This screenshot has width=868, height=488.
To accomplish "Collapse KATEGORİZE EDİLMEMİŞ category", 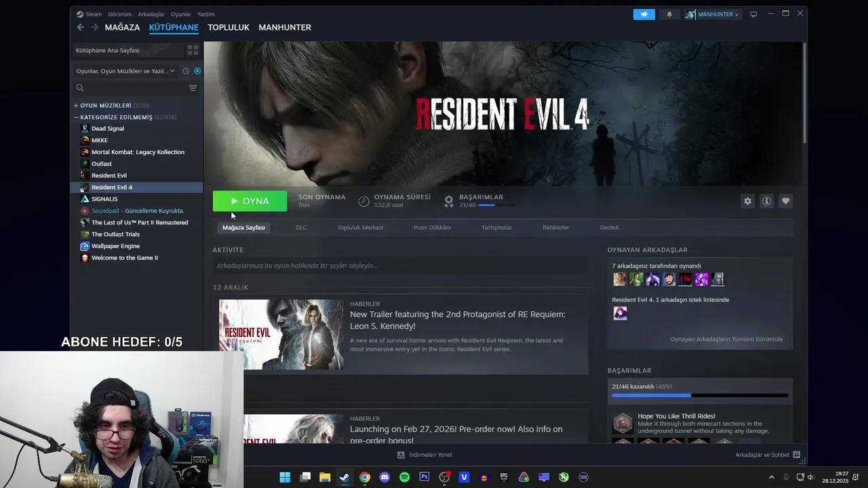I will pyautogui.click(x=76, y=117).
